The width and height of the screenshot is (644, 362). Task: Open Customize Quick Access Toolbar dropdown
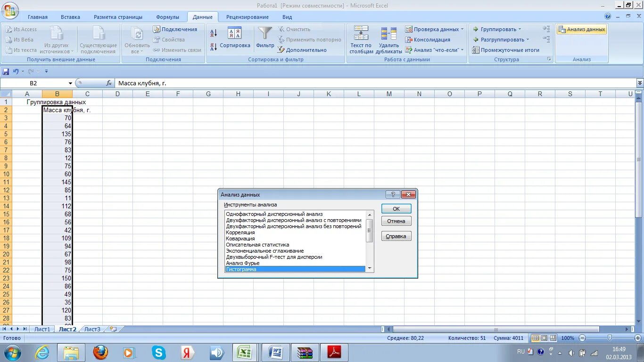[46, 71]
